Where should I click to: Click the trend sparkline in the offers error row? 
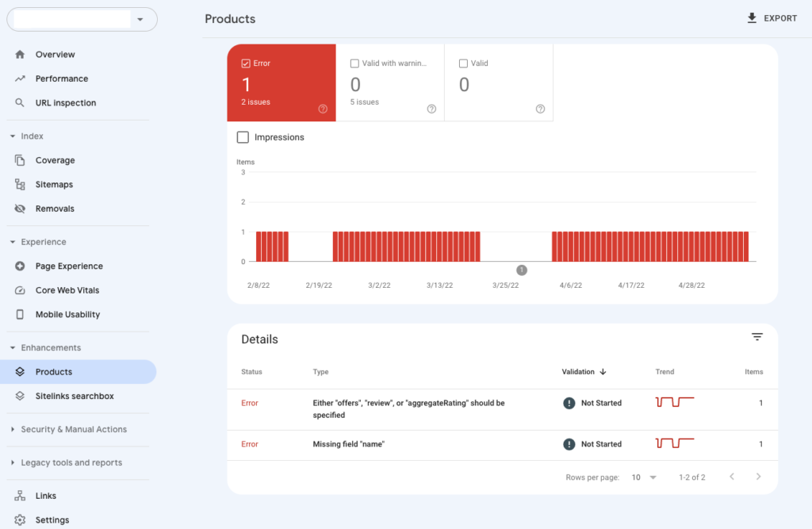[675, 402]
